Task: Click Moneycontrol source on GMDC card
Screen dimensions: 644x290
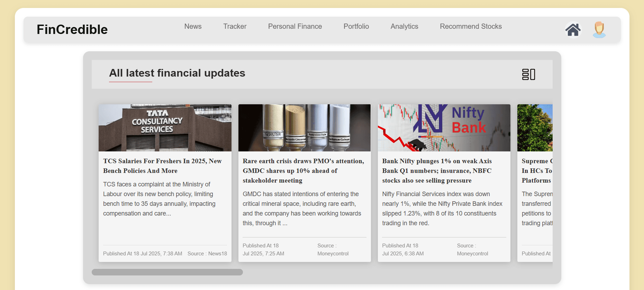Action: click(333, 249)
